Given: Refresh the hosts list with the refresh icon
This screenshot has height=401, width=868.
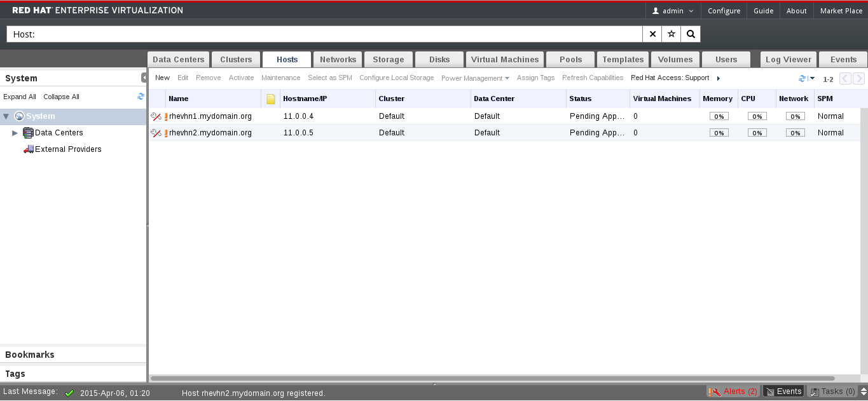Looking at the screenshot, I should [803, 78].
